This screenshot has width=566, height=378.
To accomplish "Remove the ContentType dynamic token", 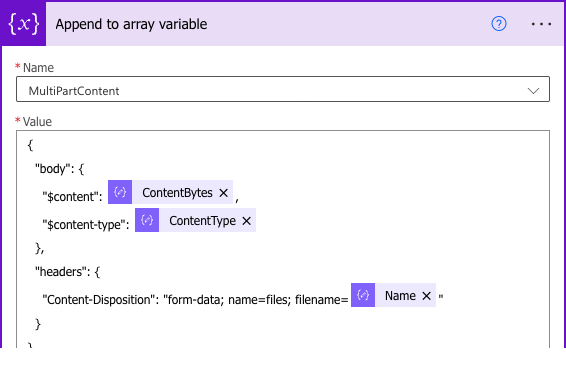I will pos(247,221).
